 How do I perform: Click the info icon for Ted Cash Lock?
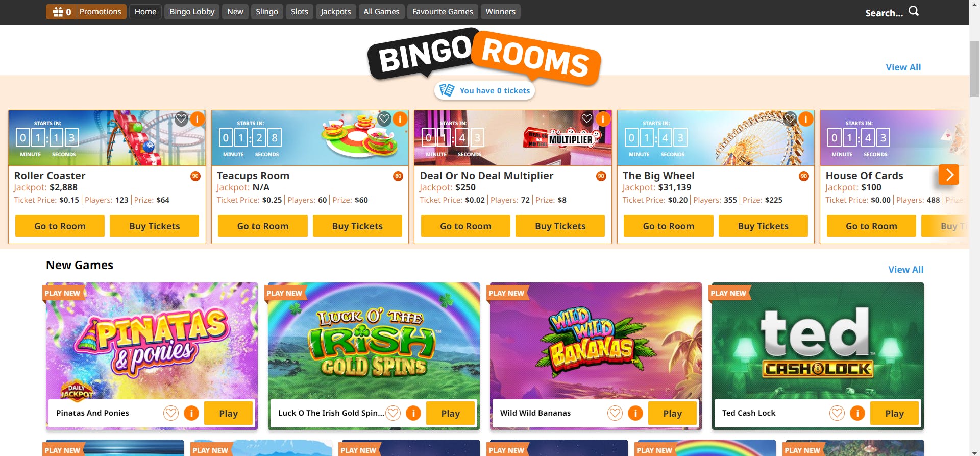click(857, 413)
